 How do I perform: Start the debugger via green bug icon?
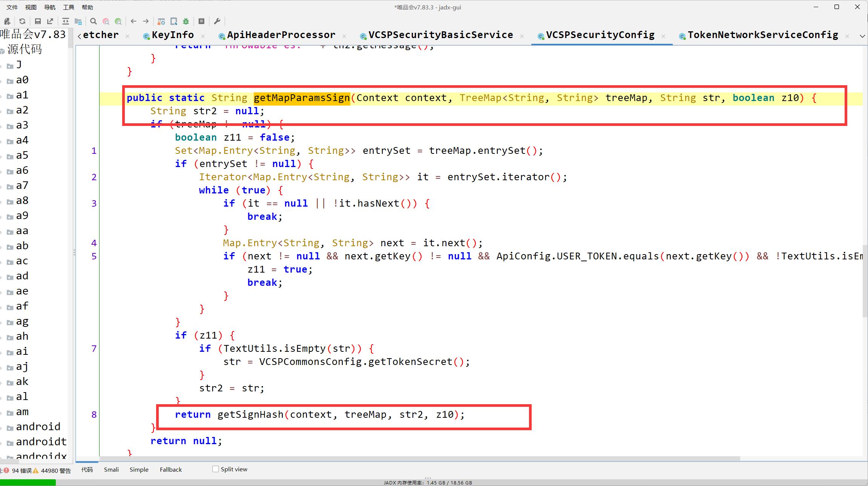pyautogui.click(x=186, y=21)
